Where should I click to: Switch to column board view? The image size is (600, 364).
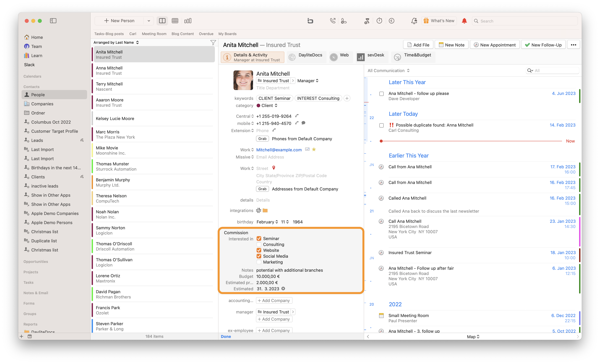[x=188, y=21]
